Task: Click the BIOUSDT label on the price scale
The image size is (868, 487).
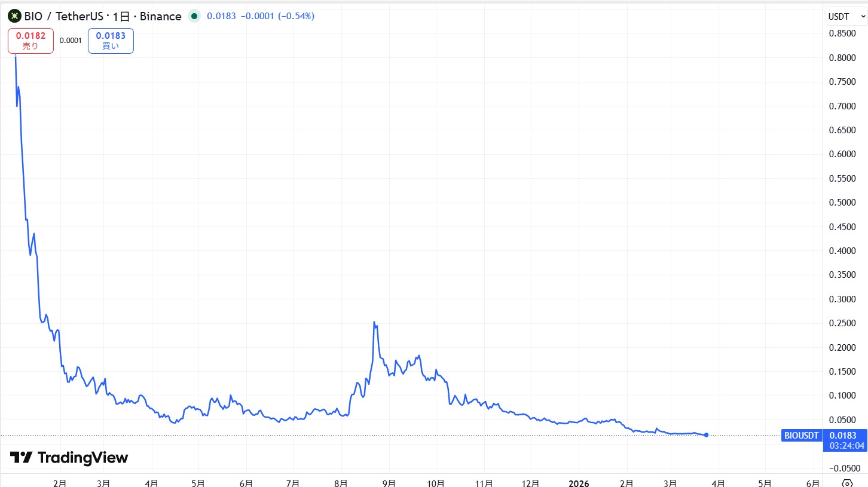Action: pyautogui.click(x=801, y=436)
